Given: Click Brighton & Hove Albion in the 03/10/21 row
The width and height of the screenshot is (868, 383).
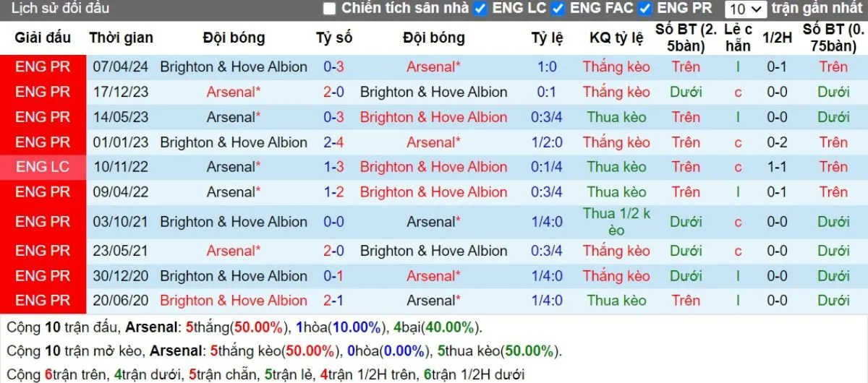Looking at the screenshot, I should (234, 222).
